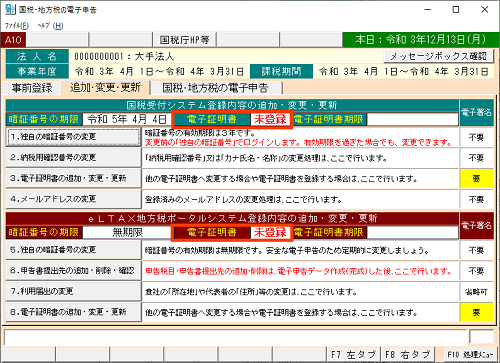Screen dimensions: 500x363
Task: Click the eLTAX地方税ポータルシステム section header
Action: (x=232, y=218)
